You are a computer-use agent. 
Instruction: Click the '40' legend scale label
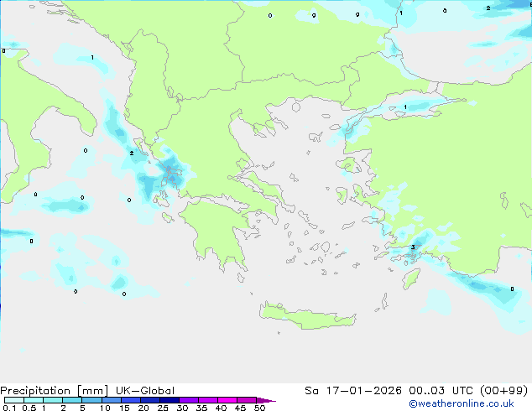point(221,408)
